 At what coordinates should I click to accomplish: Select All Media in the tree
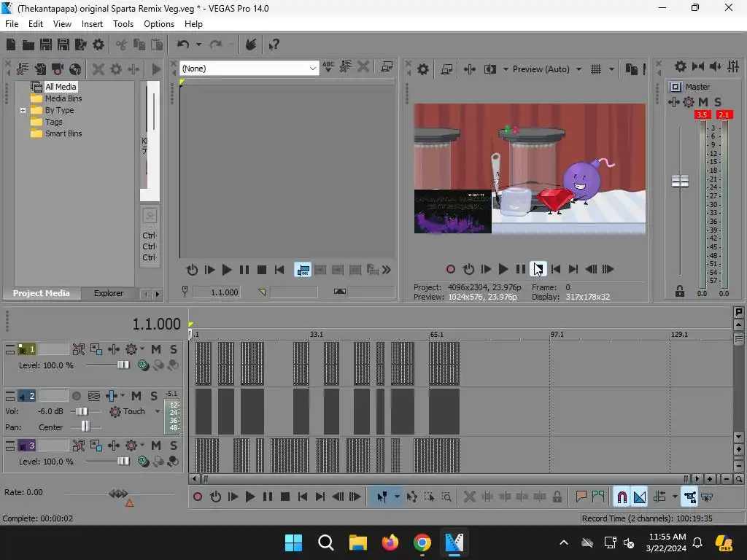tap(61, 87)
